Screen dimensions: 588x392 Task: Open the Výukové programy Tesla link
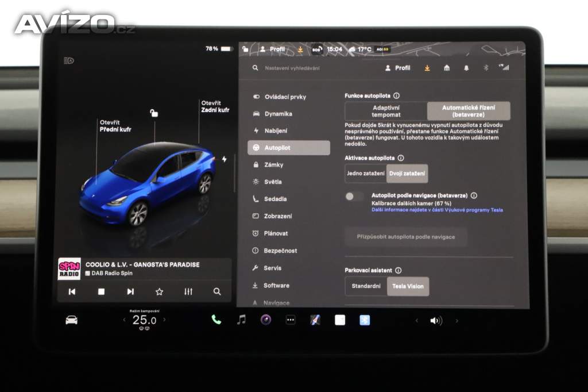(437, 210)
